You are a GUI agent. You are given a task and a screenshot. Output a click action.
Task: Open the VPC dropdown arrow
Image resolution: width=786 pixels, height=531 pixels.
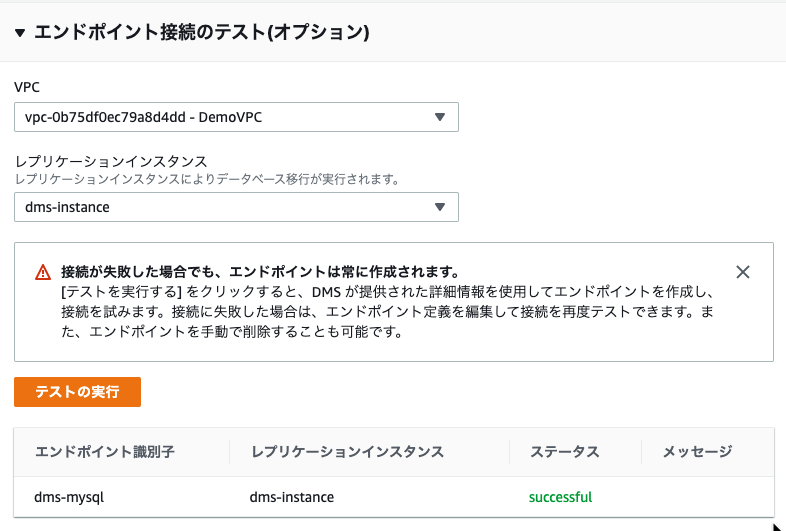click(440, 117)
